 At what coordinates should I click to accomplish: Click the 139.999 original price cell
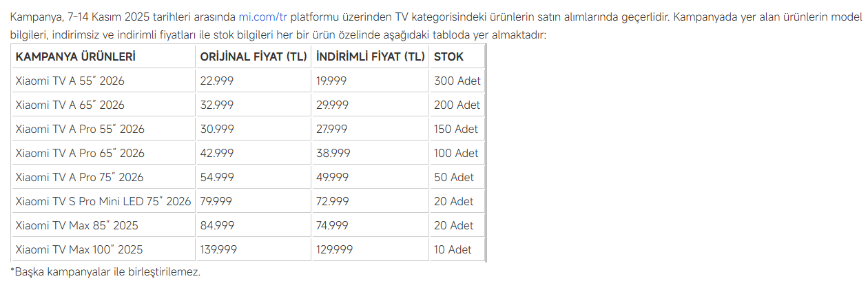pyautogui.click(x=218, y=249)
